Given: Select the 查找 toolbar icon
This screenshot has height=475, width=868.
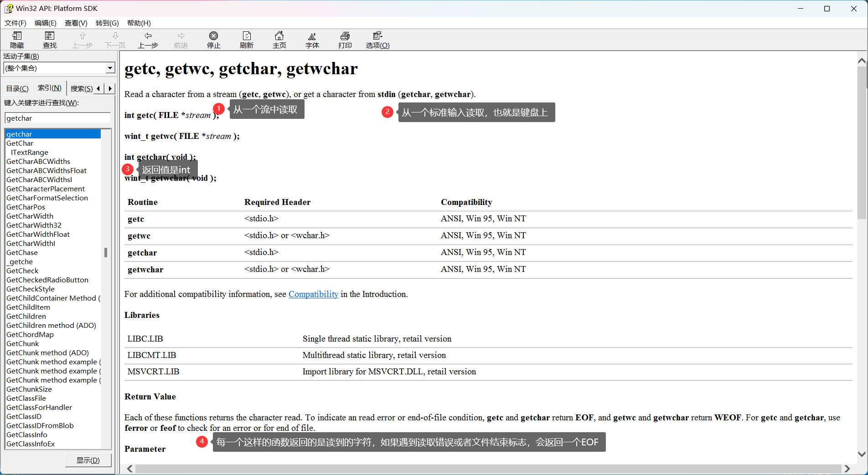Looking at the screenshot, I should tap(49, 40).
